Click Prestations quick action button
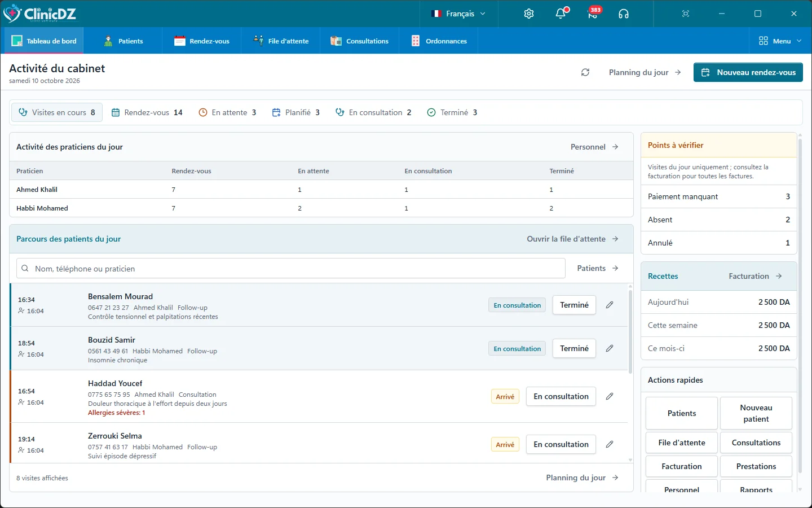Viewport: 812px width, 508px height. (x=756, y=466)
